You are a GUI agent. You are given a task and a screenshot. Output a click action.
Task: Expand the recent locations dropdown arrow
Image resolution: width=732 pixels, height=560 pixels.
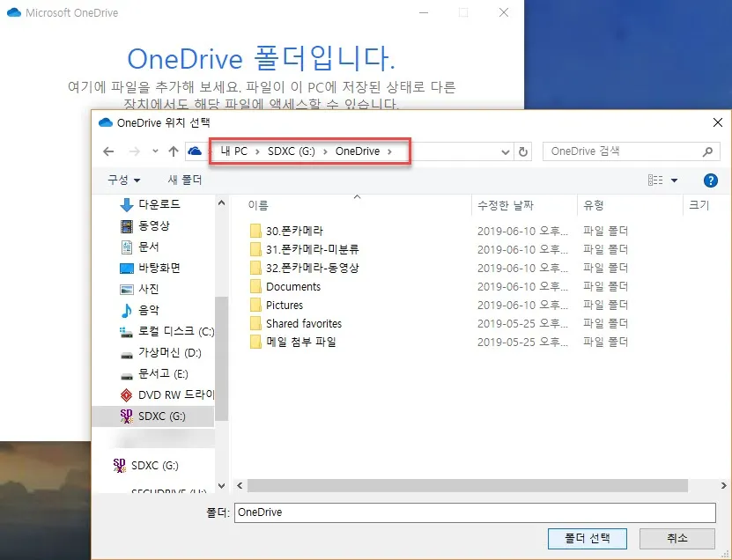(155, 151)
